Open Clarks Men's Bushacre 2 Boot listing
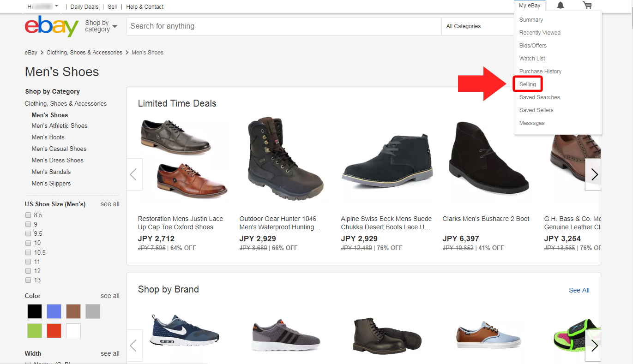Image resolution: width=633 pixels, height=364 pixels. 486,219
